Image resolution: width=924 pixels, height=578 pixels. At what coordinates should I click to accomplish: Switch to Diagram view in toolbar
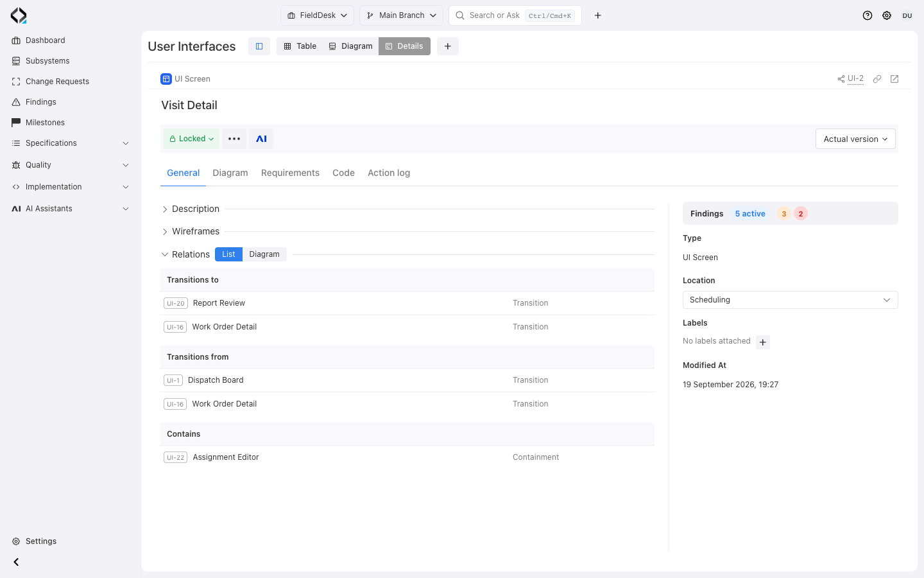[350, 46]
